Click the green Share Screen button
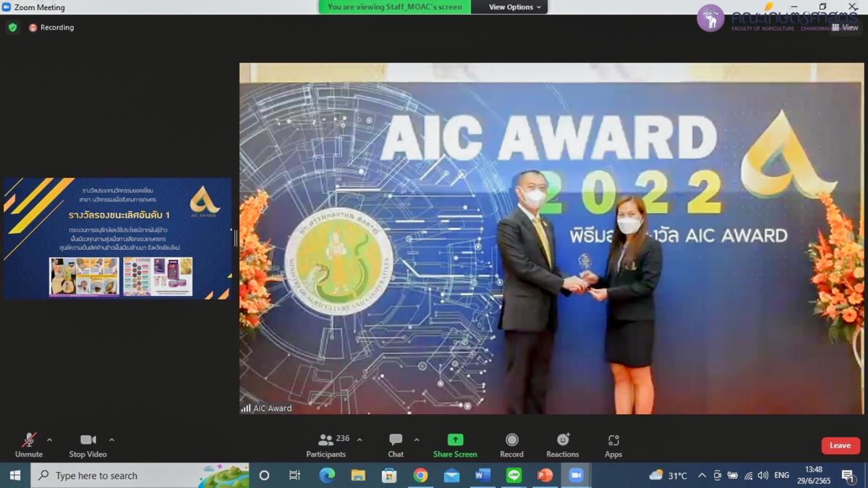This screenshot has height=488, width=868. point(455,445)
